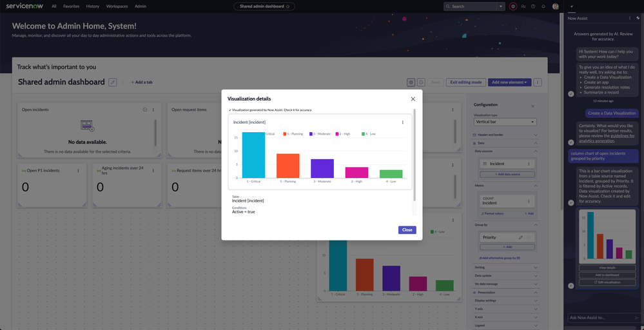Image resolution: width=644 pixels, height=330 pixels.
Task: Open the Favorites menu
Action: click(72, 6)
